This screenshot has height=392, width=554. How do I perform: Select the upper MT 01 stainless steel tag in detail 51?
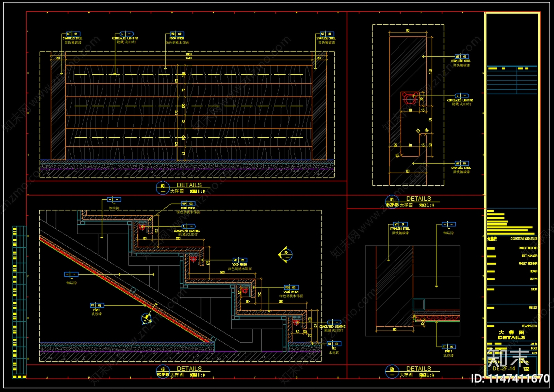click(462, 56)
